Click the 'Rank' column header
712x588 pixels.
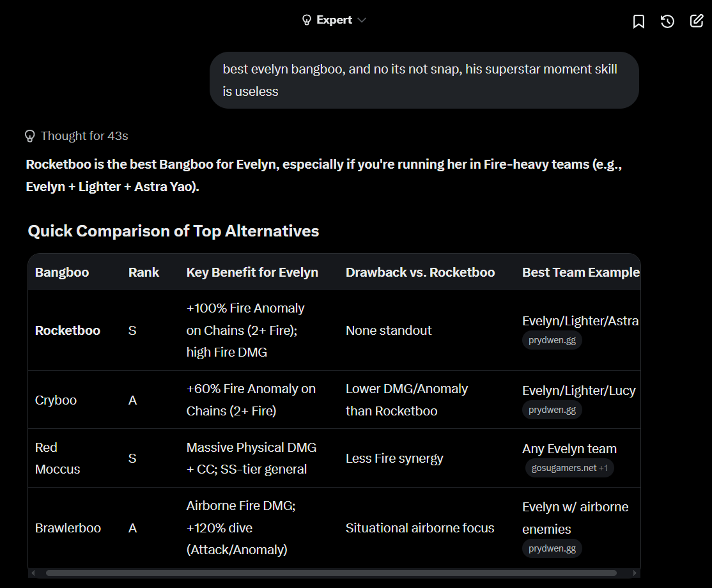[x=144, y=272]
